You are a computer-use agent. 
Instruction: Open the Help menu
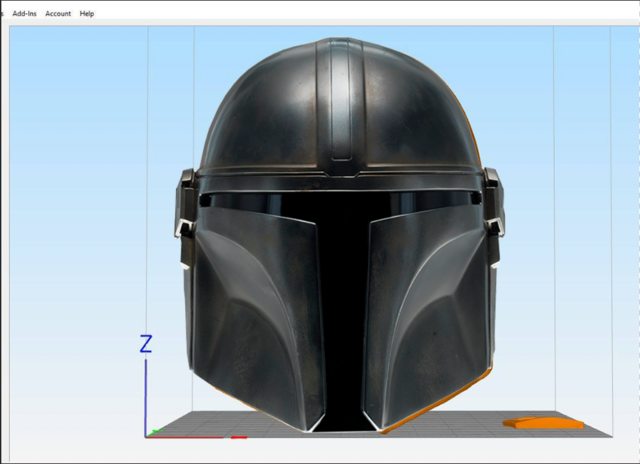point(87,13)
